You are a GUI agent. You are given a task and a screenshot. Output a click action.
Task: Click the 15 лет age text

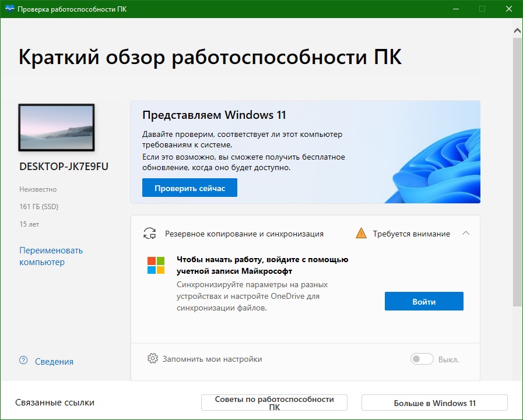pyautogui.click(x=29, y=224)
